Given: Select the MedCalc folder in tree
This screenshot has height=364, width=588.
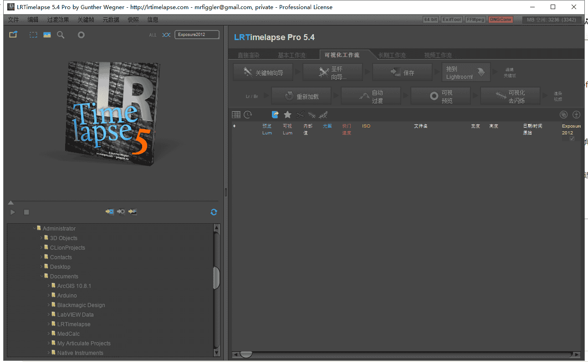Looking at the screenshot, I should [68, 333].
